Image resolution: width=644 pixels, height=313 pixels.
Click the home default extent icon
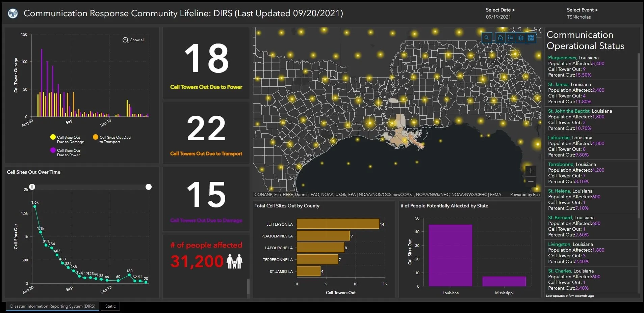point(500,38)
